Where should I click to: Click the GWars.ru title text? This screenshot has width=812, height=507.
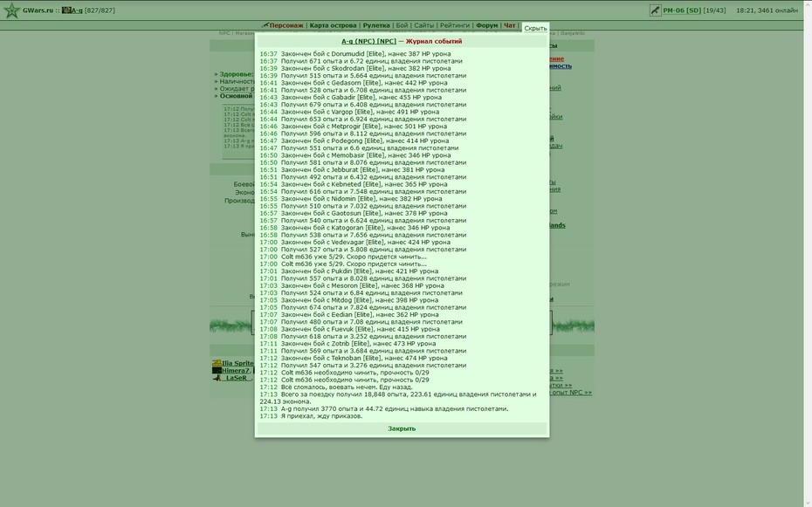[38, 10]
